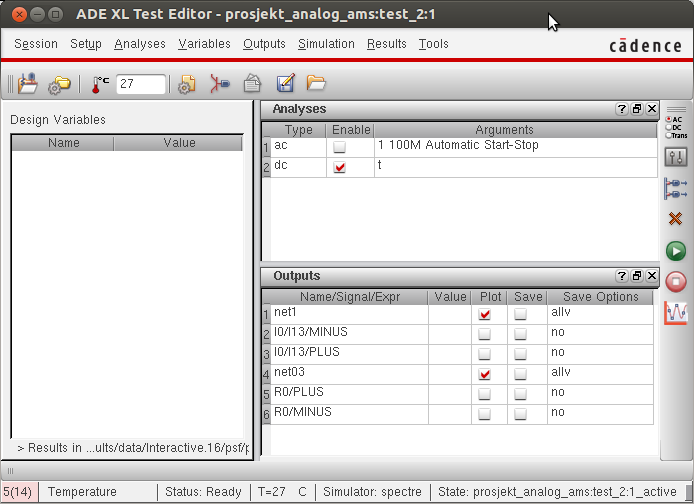Image resolution: width=694 pixels, height=504 pixels.
Task: Select the I0/I13/MINUS output row name
Action: [x=349, y=334]
